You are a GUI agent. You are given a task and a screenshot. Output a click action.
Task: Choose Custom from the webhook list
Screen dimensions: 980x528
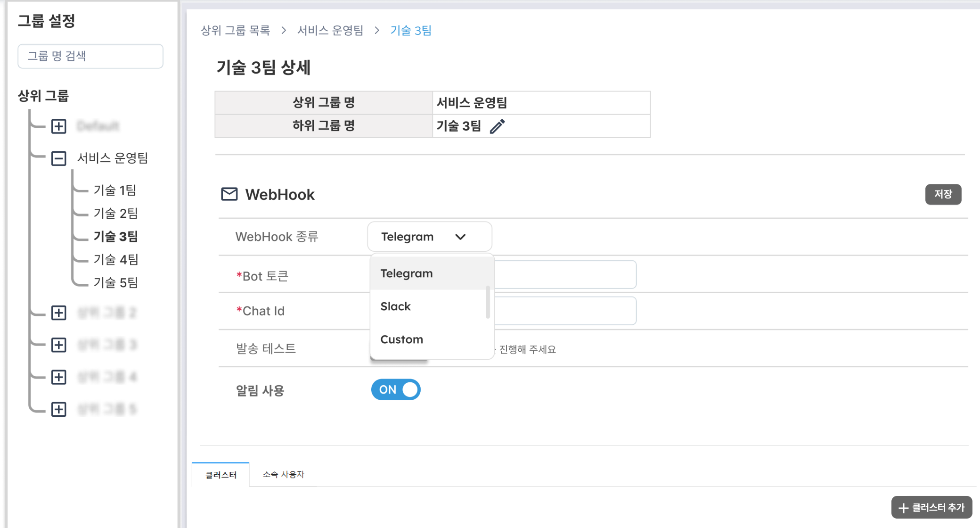[401, 339]
